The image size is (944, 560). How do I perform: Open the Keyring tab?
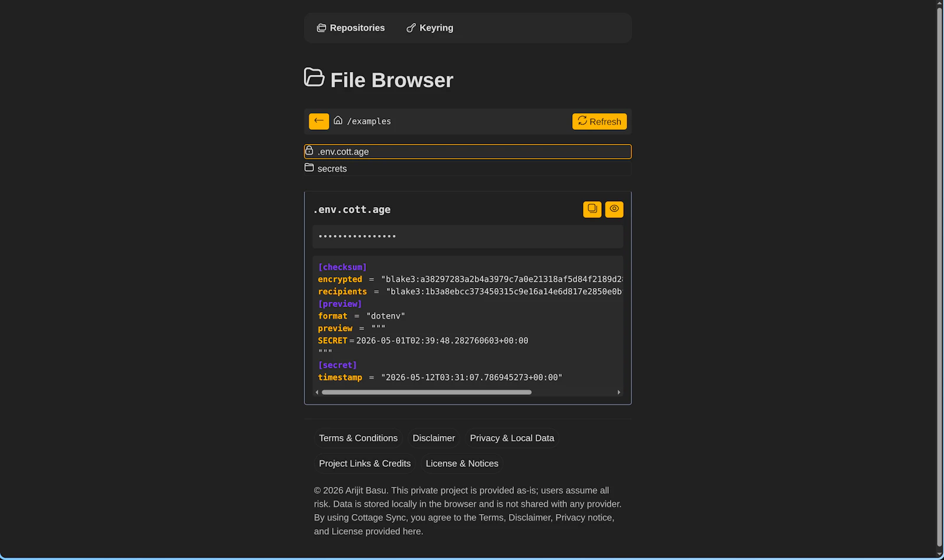click(x=430, y=28)
